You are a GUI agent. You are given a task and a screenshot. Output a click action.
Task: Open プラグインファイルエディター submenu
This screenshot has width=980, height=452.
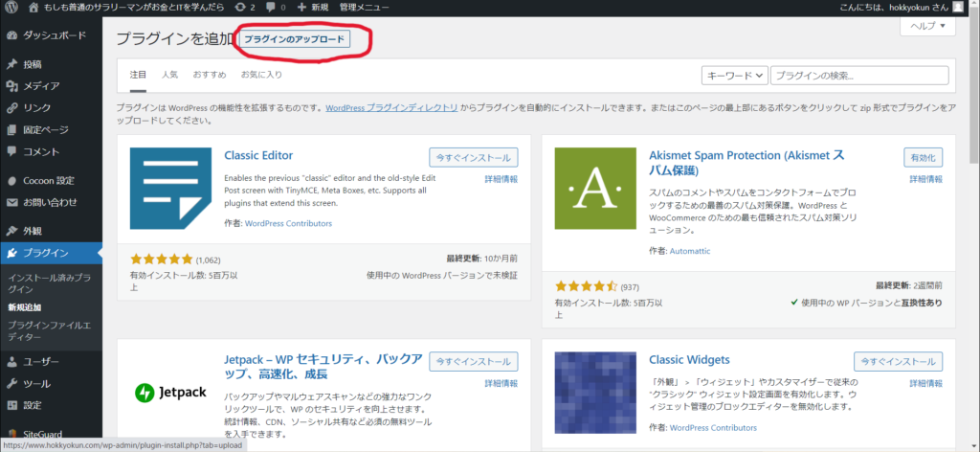50,330
